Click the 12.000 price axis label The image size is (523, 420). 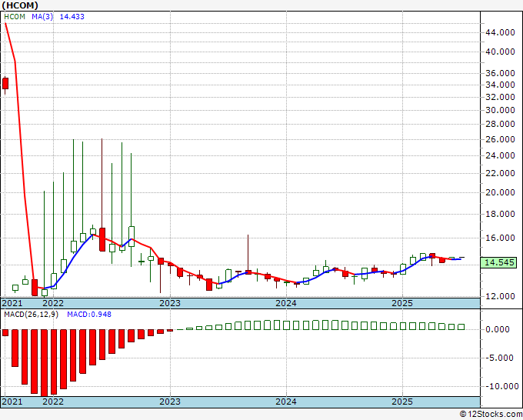click(x=500, y=296)
